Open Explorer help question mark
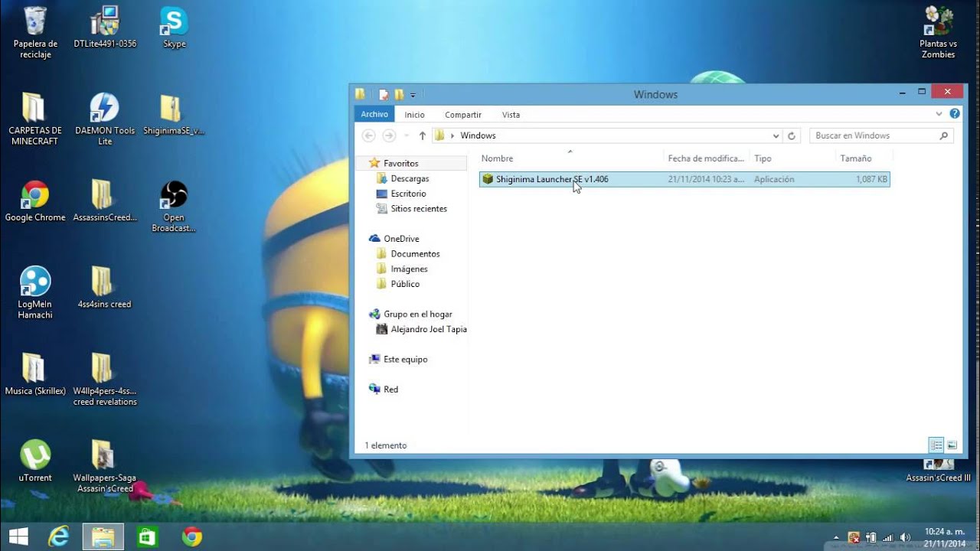Screen dimensions: 980x551 tap(955, 114)
